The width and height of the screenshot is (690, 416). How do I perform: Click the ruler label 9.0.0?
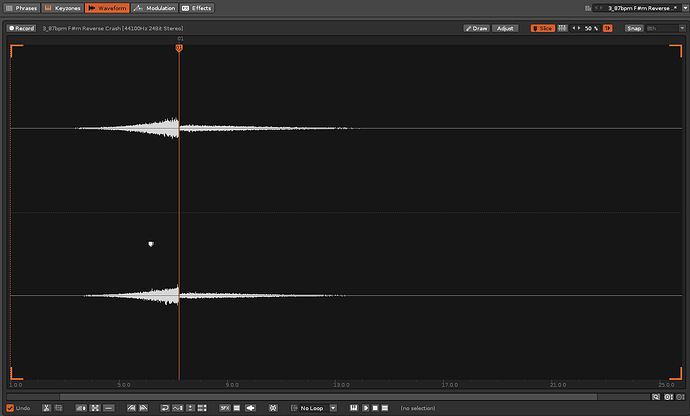click(x=232, y=385)
